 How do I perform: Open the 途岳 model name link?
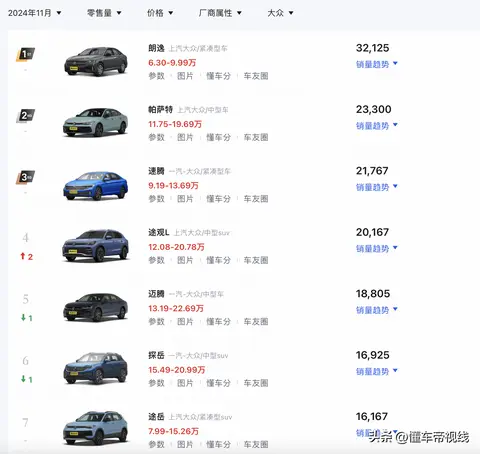coord(156,417)
